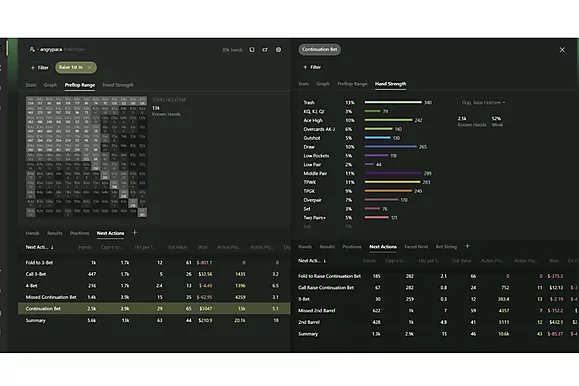Select the Fold to 3-Bet row
Screen dimensions: 579x386
[x=154, y=263]
